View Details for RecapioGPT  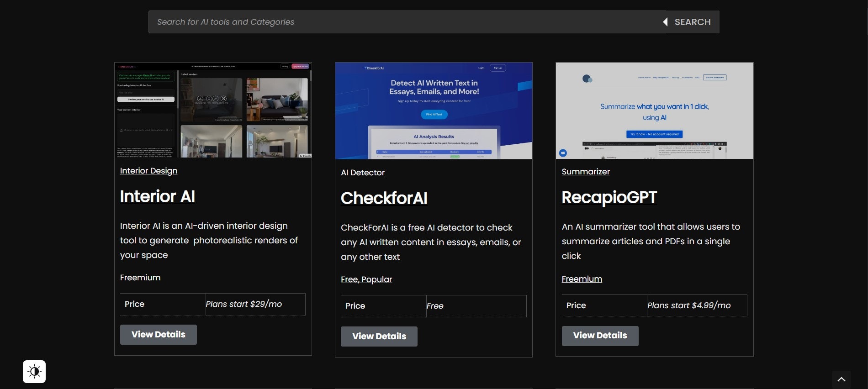click(600, 336)
